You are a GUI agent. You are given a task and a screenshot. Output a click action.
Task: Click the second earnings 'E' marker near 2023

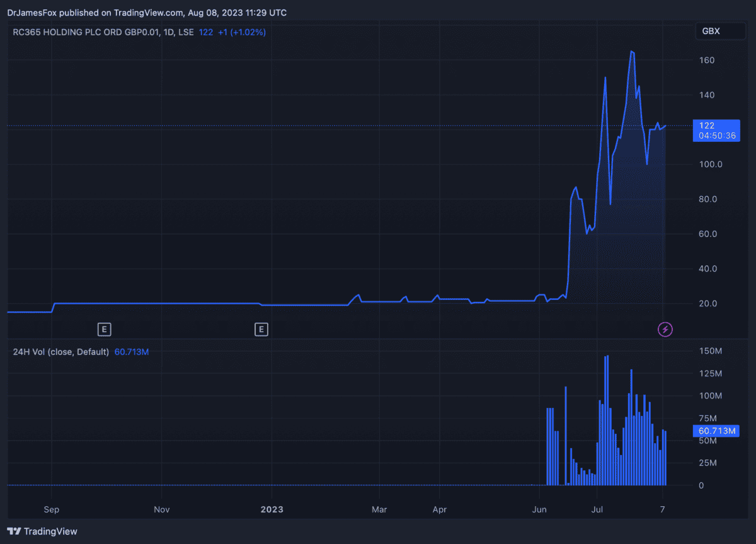click(x=261, y=328)
